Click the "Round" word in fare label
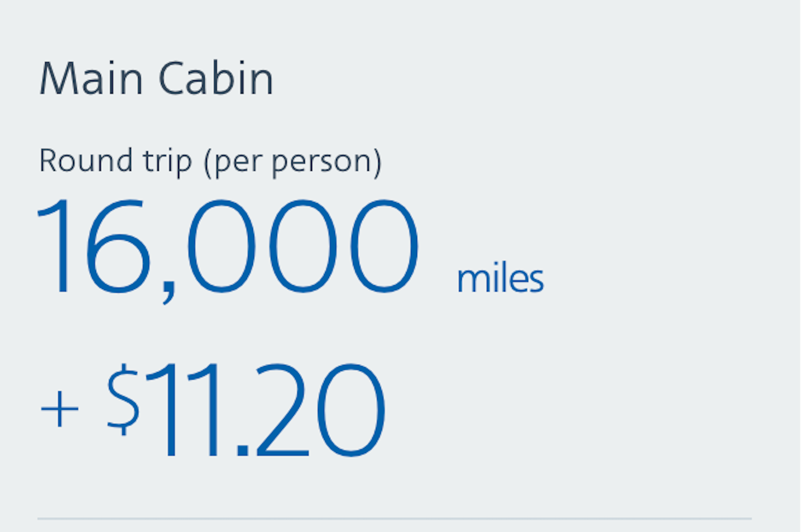Image resolution: width=805 pixels, height=532 pixels. (x=86, y=161)
